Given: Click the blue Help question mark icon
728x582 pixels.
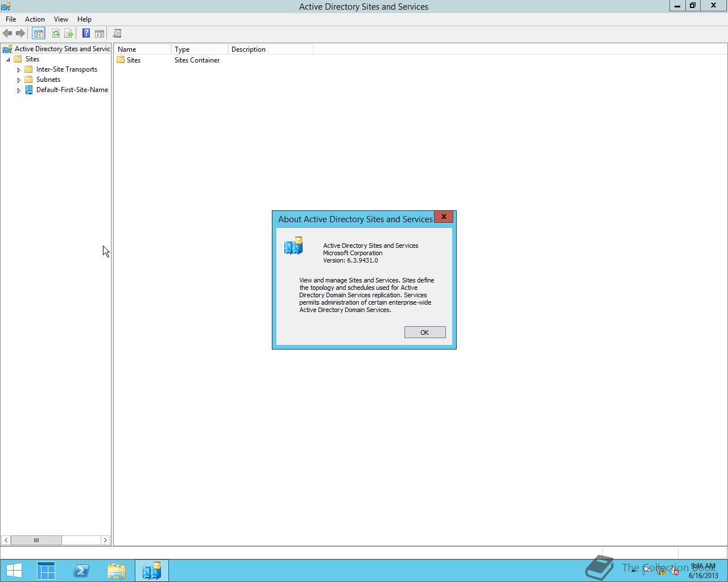Looking at the screenshot, I should (x=86, y=34).
